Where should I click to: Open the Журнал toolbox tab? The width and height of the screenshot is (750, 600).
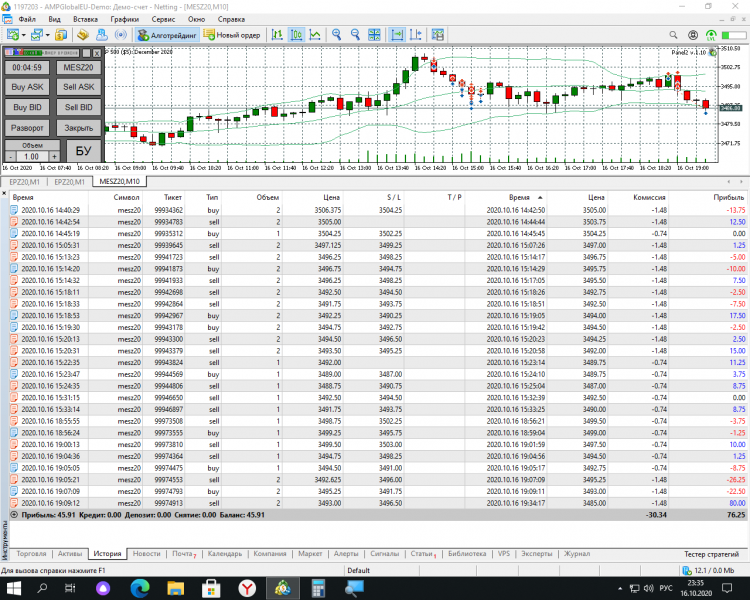[577, 554]
